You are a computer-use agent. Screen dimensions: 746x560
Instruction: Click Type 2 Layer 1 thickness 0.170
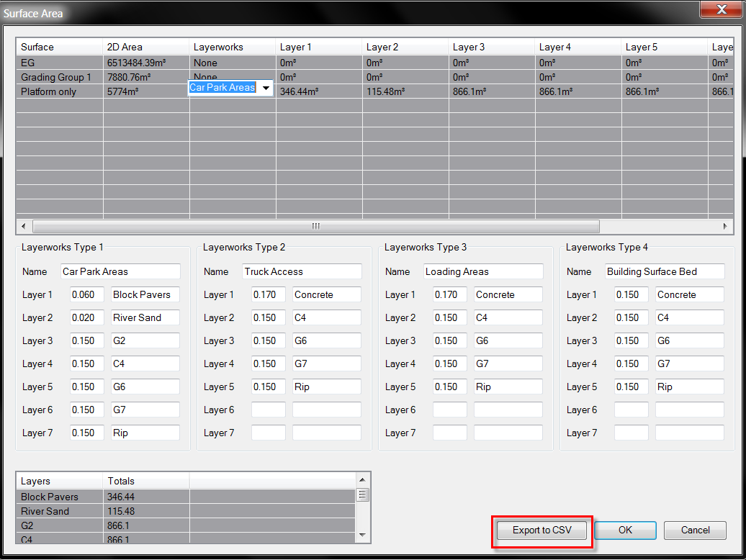coord(269,294)
